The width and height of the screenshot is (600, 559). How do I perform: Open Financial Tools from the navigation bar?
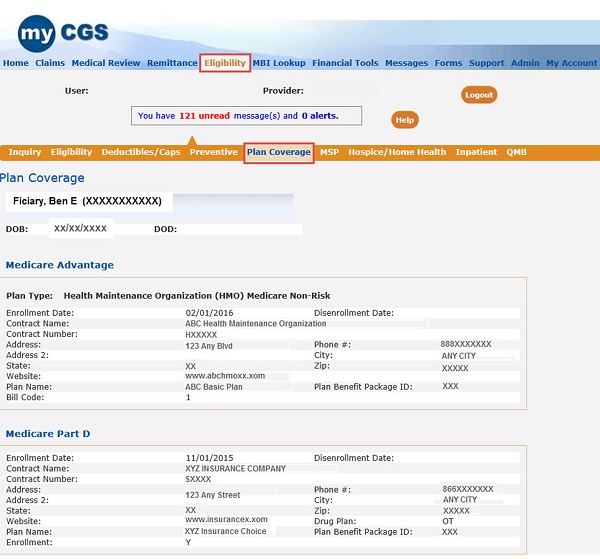pyautogui.click(x=345, y=63)
